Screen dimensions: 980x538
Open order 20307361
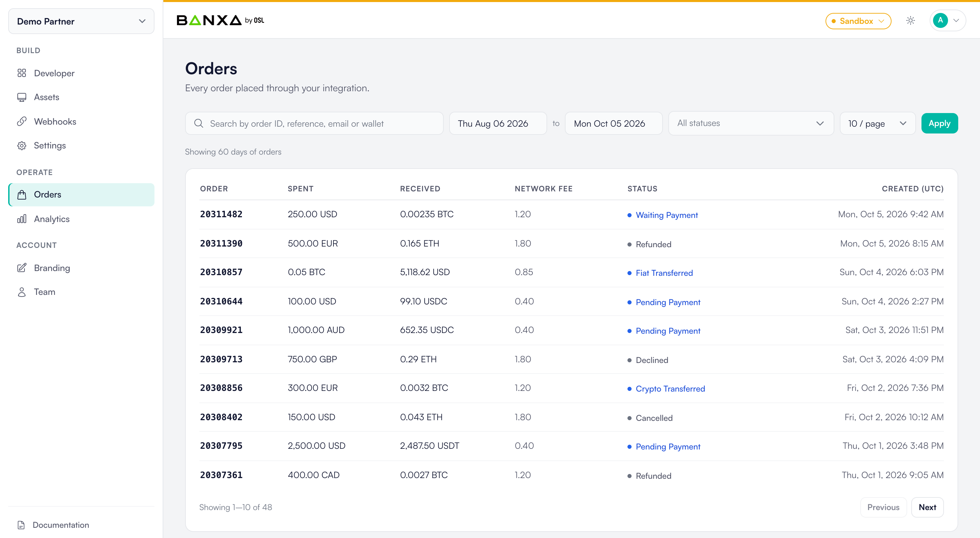[221, 475]
